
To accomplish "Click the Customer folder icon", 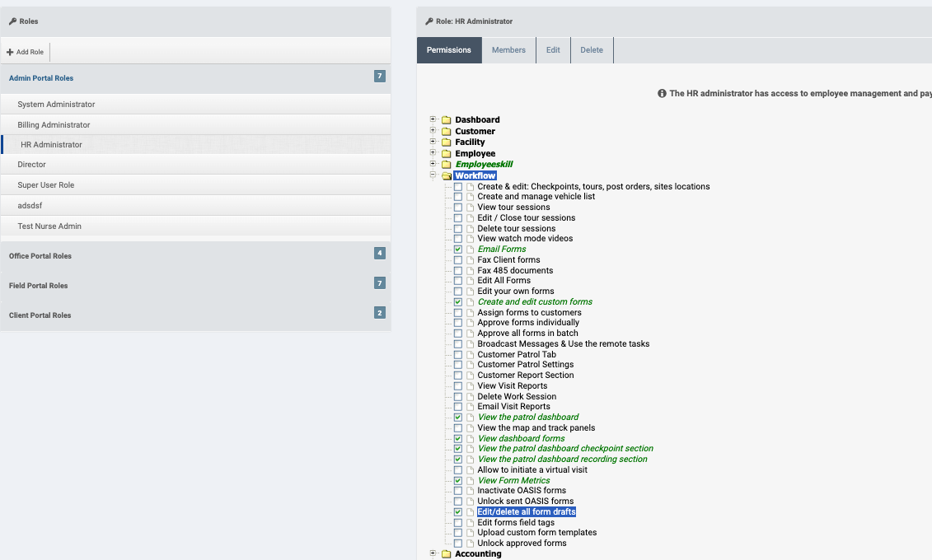I will pyautogui.click(x=446, y=132).
